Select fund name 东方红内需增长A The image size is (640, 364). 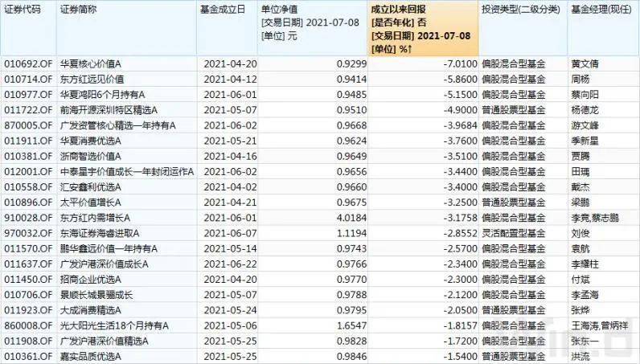95,218
